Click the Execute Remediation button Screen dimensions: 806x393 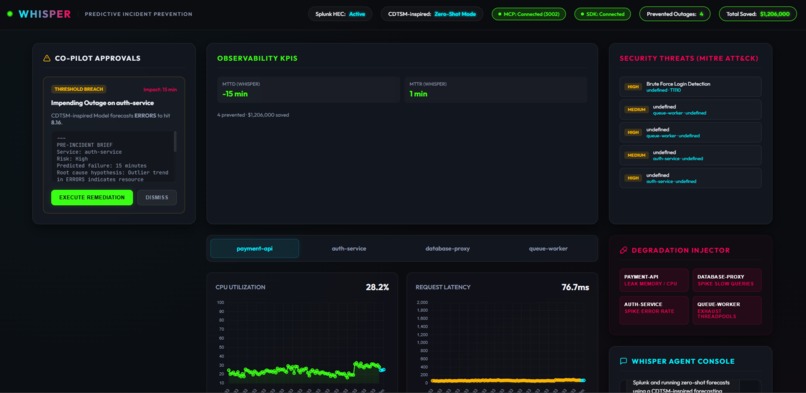pyautogui.click(x=92, y=197)
